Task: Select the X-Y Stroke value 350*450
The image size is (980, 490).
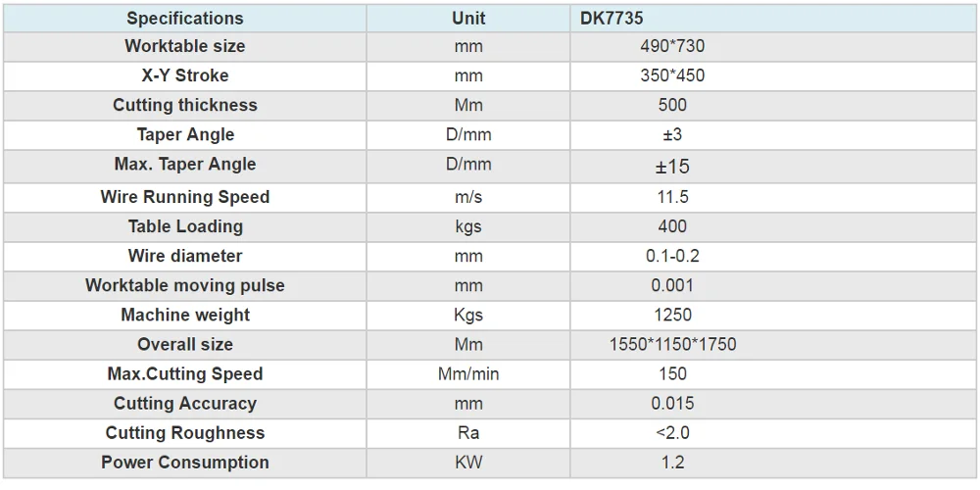Action: click(672, 75)
